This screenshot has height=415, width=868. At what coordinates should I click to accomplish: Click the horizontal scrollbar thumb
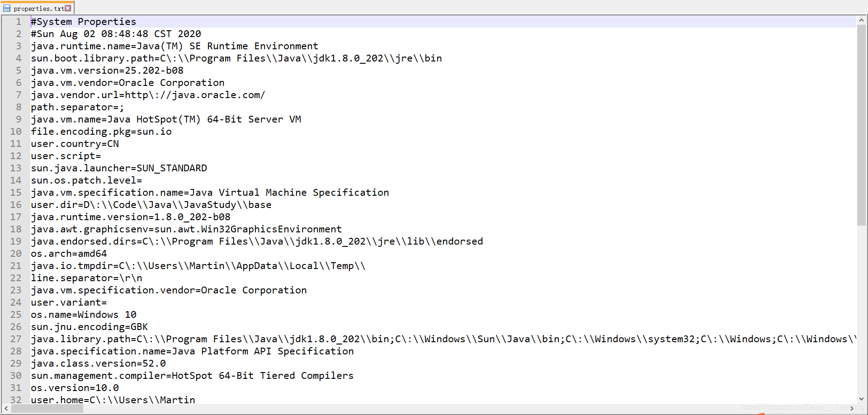[x=47, y=408]
